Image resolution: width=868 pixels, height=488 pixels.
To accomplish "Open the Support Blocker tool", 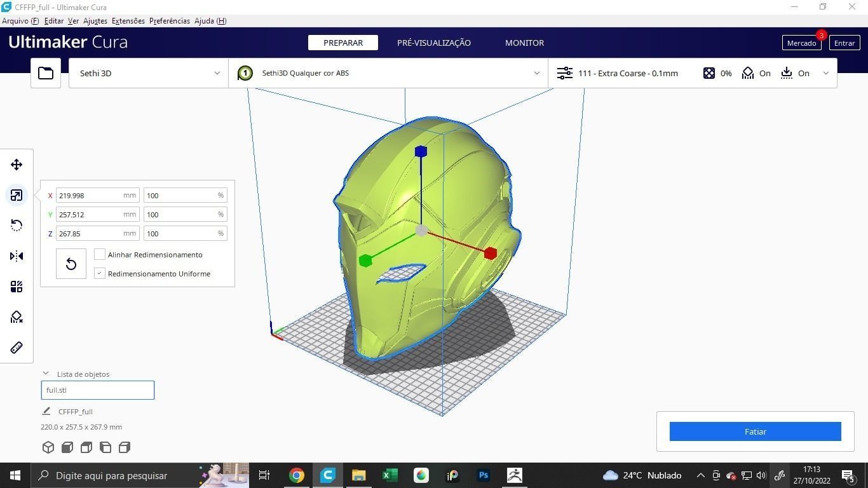I will [x=17, y=317].
